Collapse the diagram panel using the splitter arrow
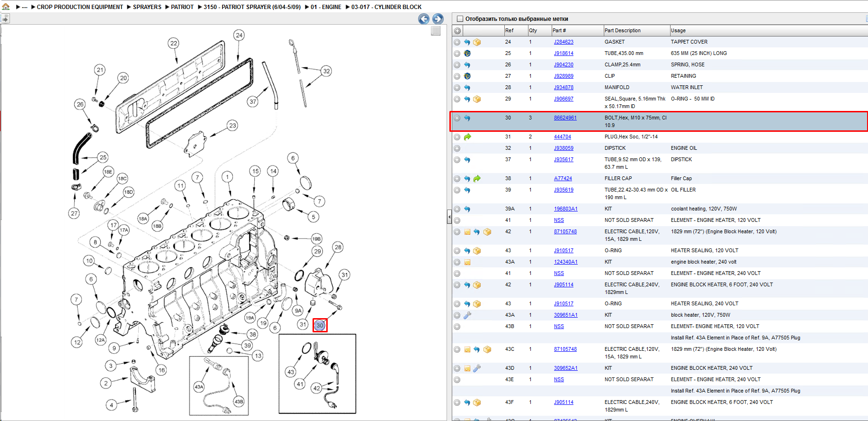 pyautogui.click(x=449, y=218)
